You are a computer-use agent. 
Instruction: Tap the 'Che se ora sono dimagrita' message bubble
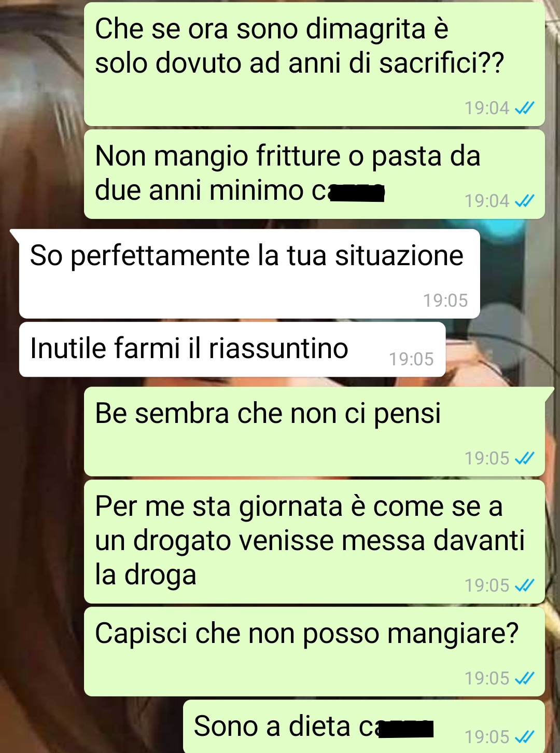coord(314,64)
